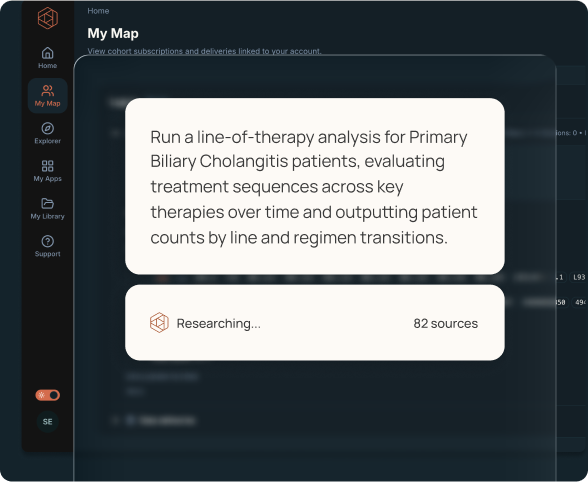The width and height of the screenshot is (588, 482).
Task: Open the Support question mark icon
Action: coord(48,241)
